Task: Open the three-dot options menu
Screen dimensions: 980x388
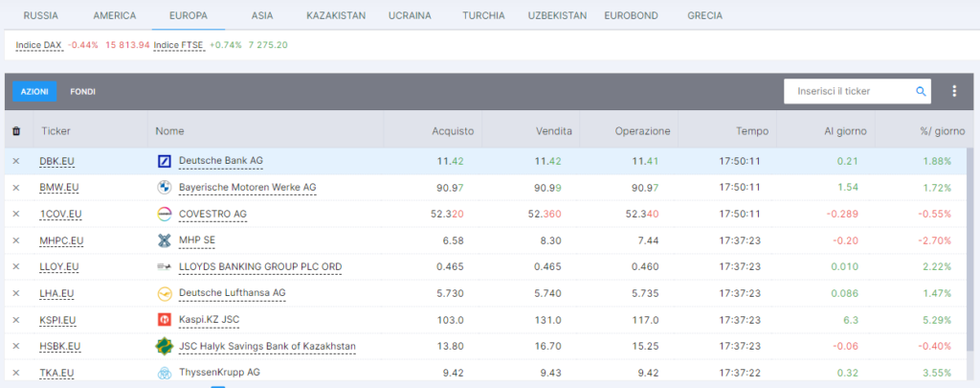Action: pos(954,91)
